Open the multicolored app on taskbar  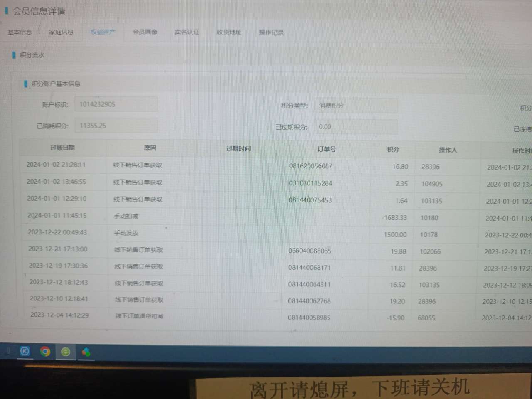coord(86,352)
